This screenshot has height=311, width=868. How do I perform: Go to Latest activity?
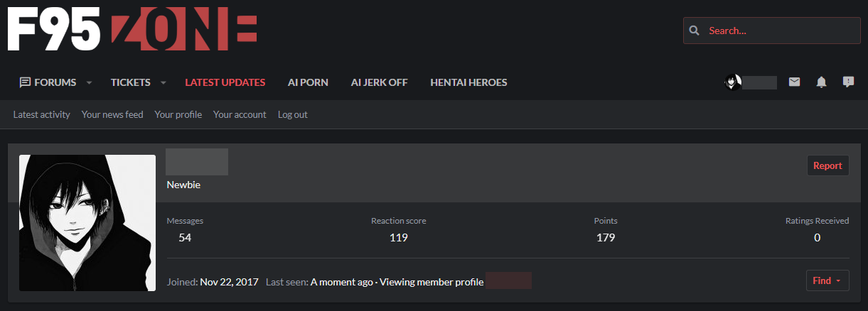coord(41,114)
